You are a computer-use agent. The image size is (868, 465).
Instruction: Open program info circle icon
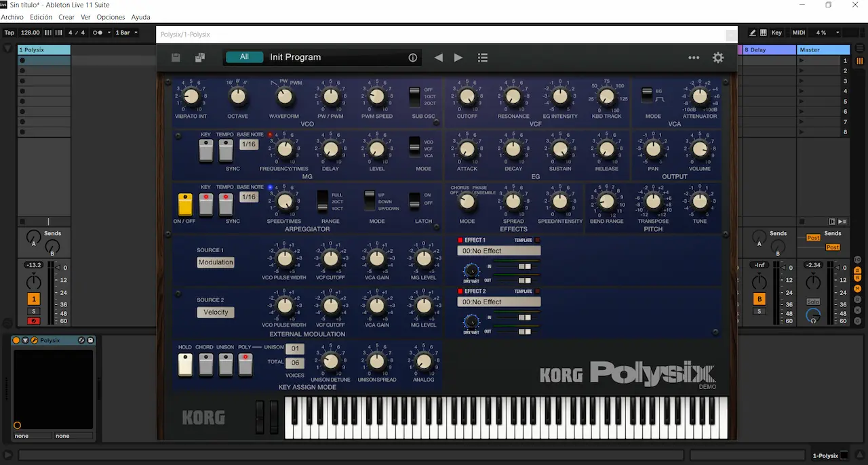412,58
